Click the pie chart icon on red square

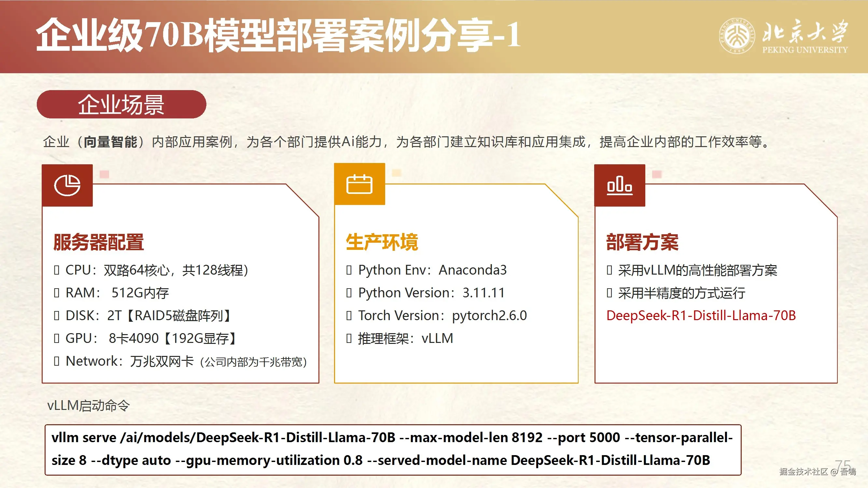pos(67,185)
